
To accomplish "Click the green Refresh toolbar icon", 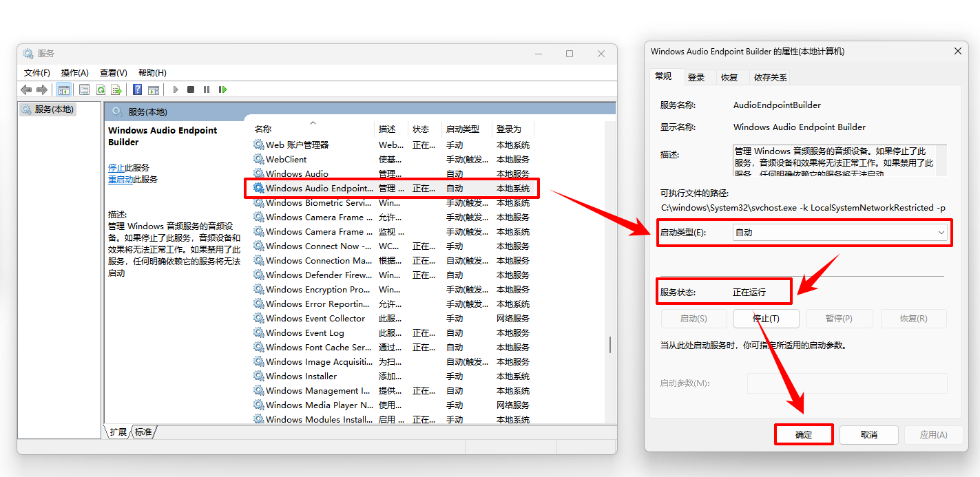I will (101, 89).
